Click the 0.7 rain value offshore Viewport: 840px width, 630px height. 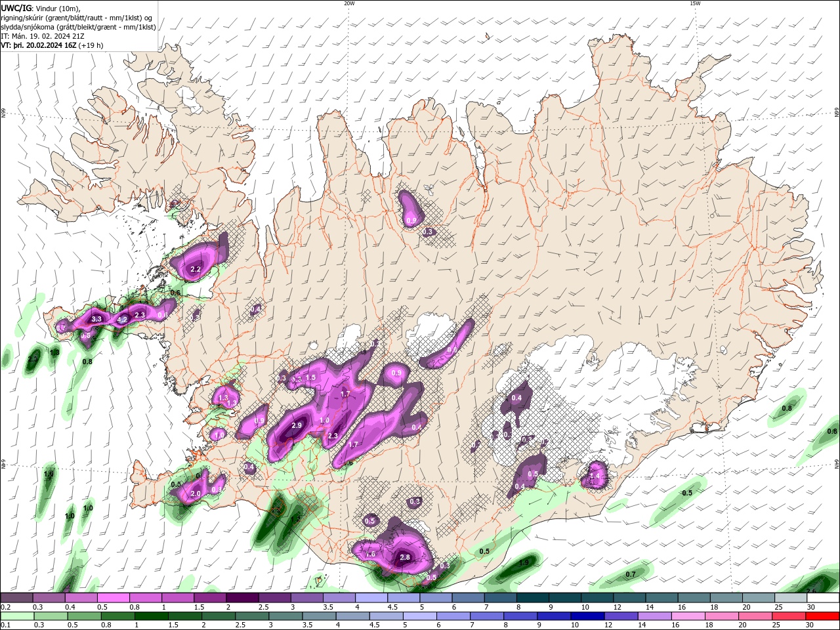(x=631, y=574)
